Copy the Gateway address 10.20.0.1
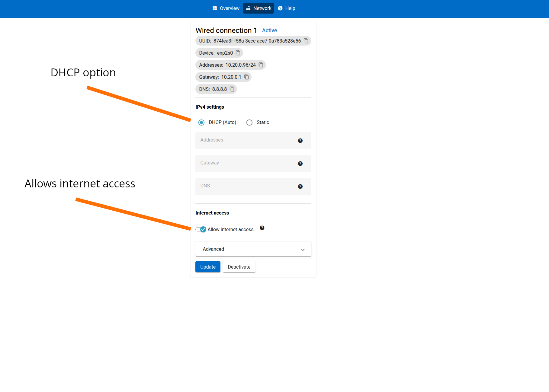 (246, 77)
